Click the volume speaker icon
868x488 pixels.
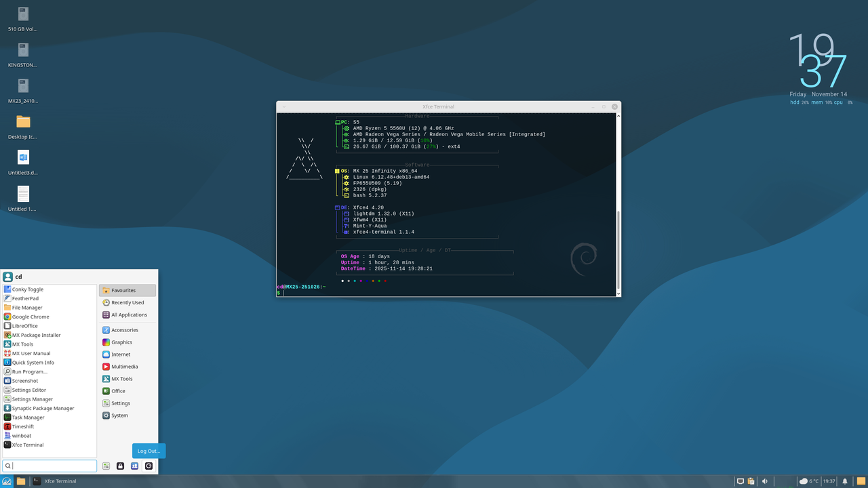tap(765, 481)
